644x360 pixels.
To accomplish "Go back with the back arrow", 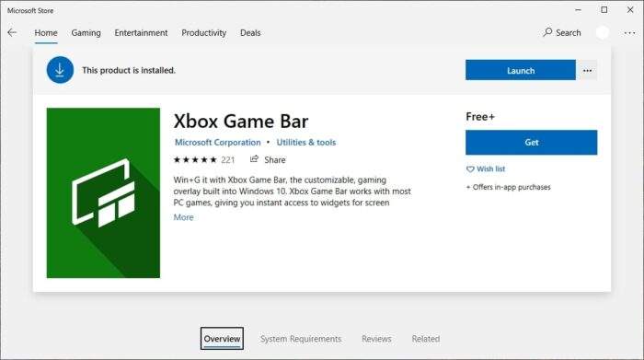I will pos(12,32).
